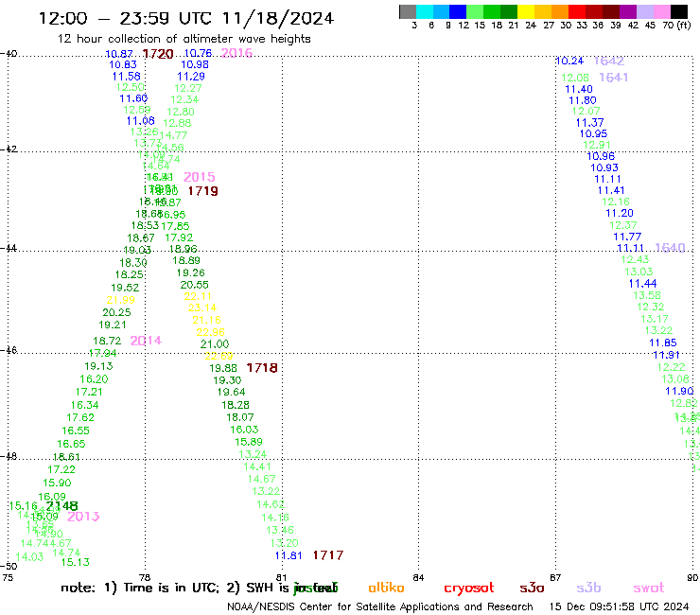The image size is (700, 615).
Task: Click the s3b track time label 1640
Action: pyautogui.click(x=670, y=248)
